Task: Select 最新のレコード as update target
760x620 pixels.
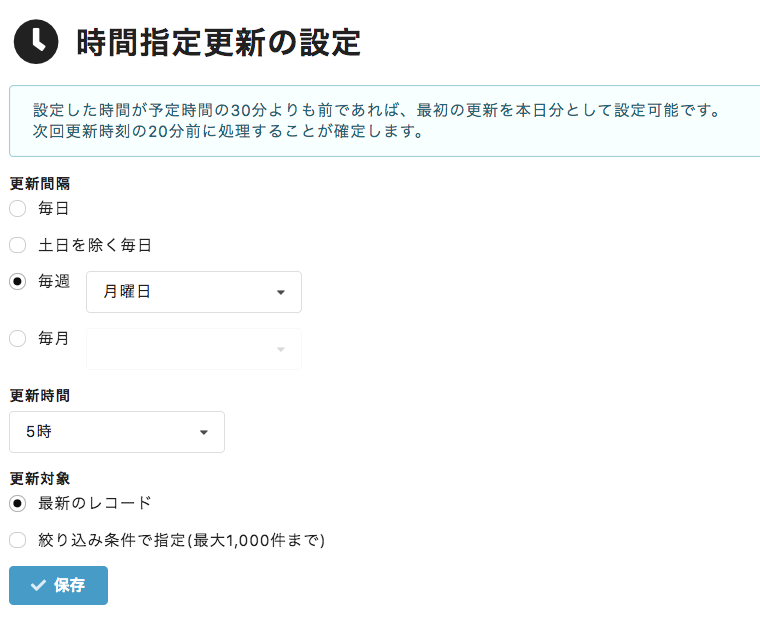Action: [x=17, y=503]
